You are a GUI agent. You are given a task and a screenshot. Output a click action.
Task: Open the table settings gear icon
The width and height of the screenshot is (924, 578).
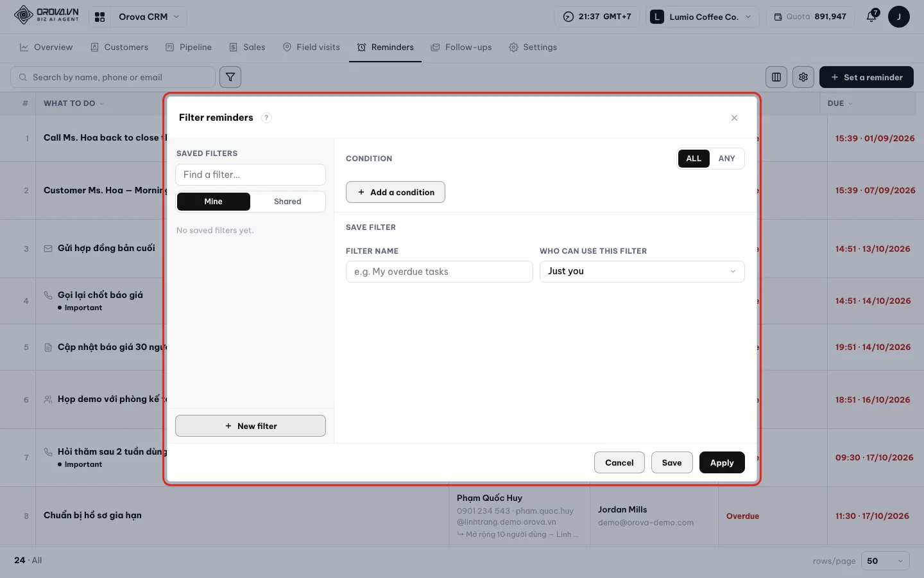coord(803,77)
